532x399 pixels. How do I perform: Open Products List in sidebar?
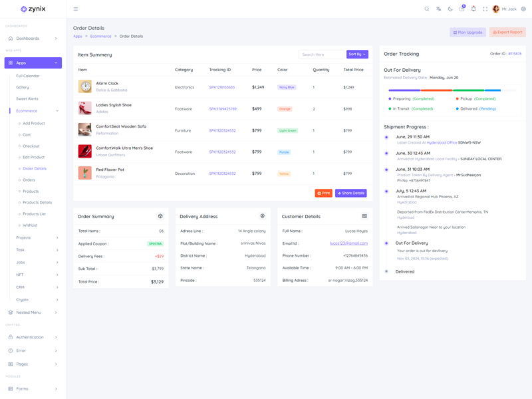coord(34,214)
